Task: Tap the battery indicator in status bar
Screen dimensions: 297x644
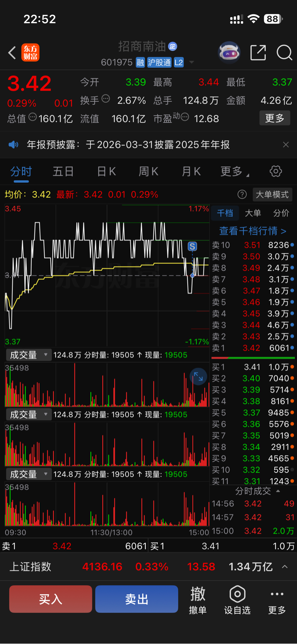Action: click(273, 19)
